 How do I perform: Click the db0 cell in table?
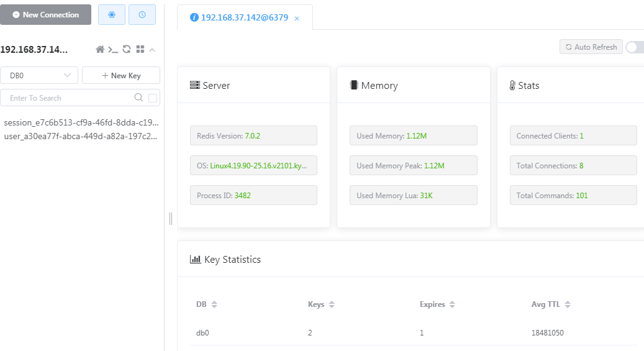(x=202, y=332)
